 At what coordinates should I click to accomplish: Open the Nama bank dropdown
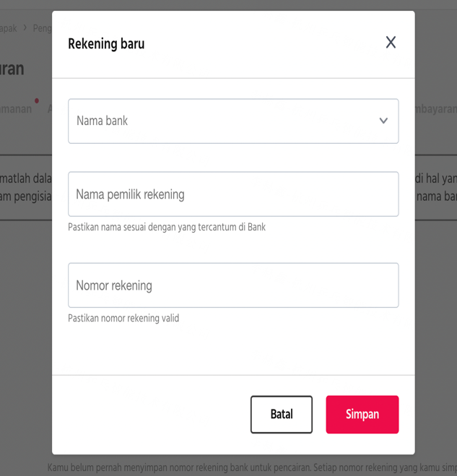[224, 121]
